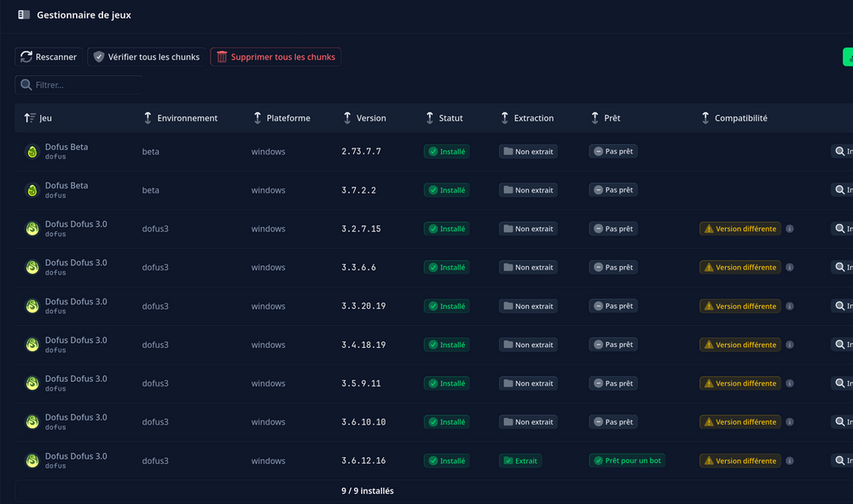
Task: Select version number 3.6.10.10
Action: tap(363, 422)
